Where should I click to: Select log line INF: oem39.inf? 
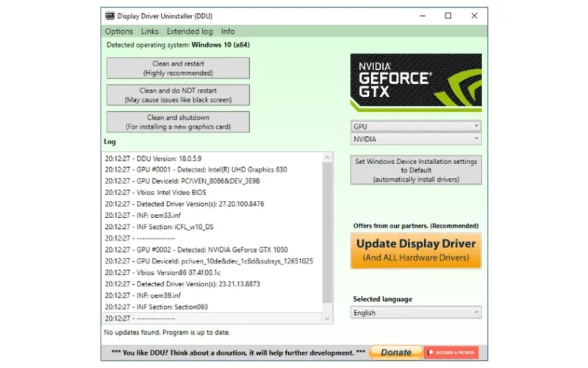pos(212,296)
